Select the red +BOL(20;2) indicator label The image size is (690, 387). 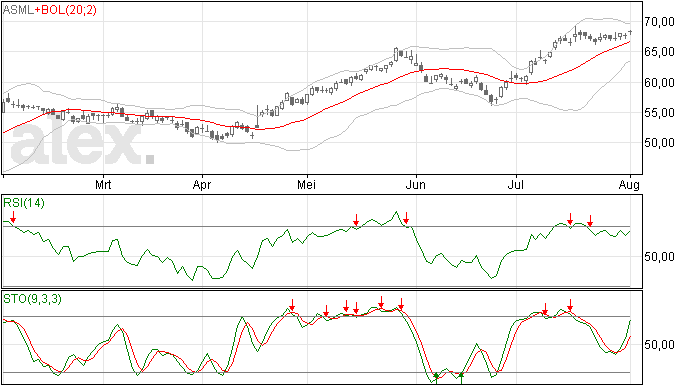click(65, 10)
